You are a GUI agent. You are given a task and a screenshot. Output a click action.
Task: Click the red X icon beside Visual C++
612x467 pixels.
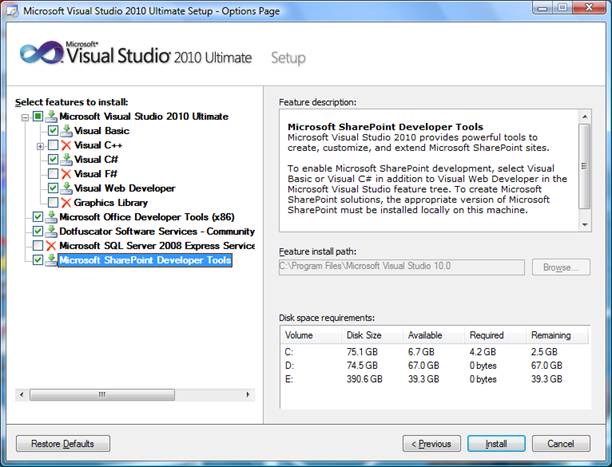(x=66, y=145)
